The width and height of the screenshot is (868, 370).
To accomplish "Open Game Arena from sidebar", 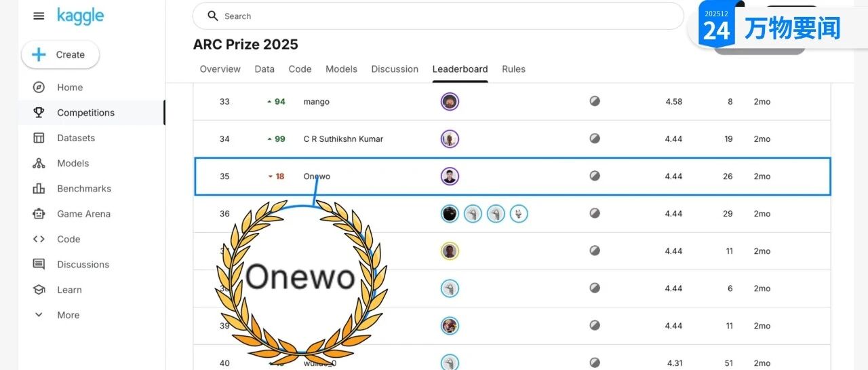I will (x=83, y=214).
